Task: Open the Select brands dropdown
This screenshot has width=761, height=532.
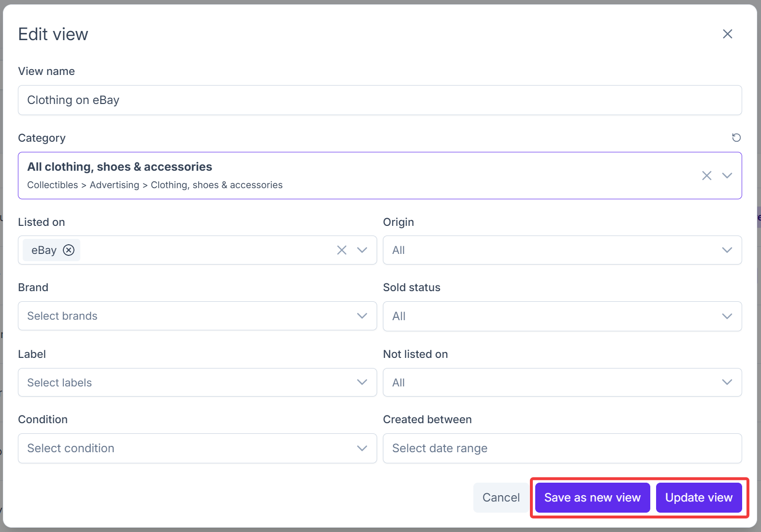Action: click(x=197, y=316)
